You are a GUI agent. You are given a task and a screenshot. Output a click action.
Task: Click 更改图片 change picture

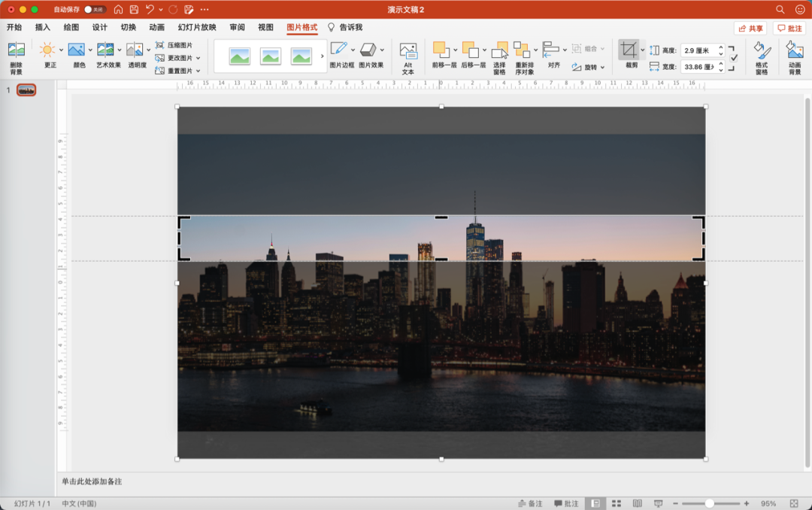pyautogui.click(x=174, y=58)
